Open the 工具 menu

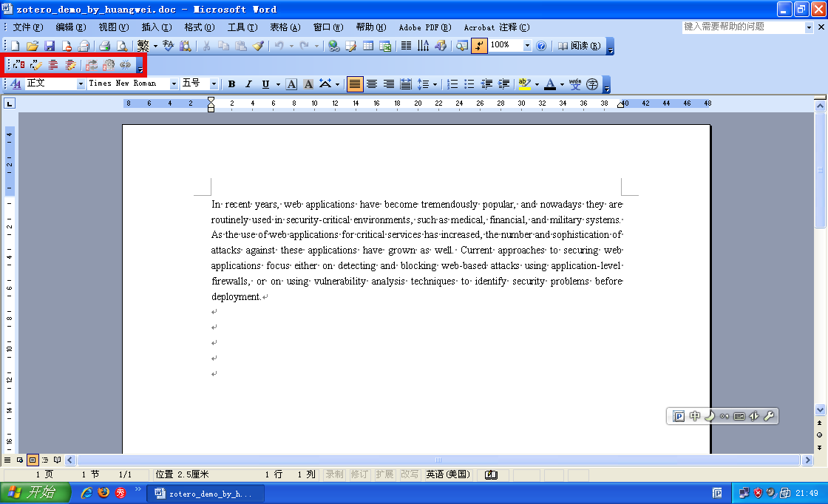tap(242, 27)
